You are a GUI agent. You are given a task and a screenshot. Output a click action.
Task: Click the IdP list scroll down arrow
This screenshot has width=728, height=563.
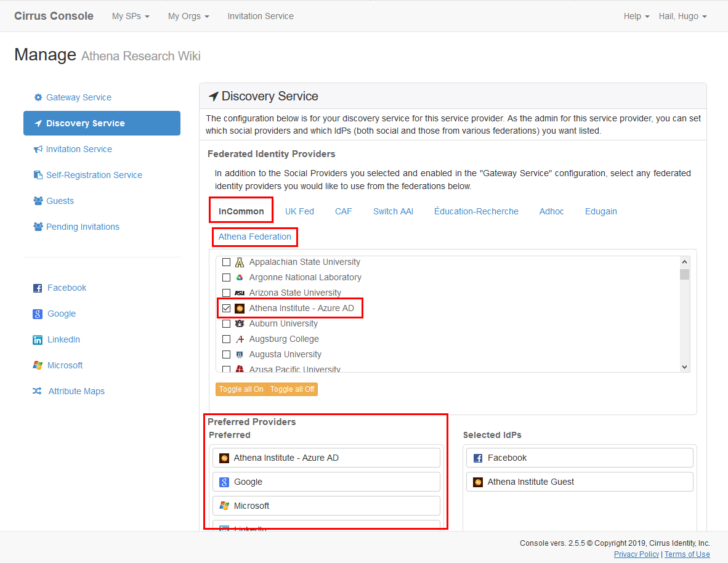684,367
